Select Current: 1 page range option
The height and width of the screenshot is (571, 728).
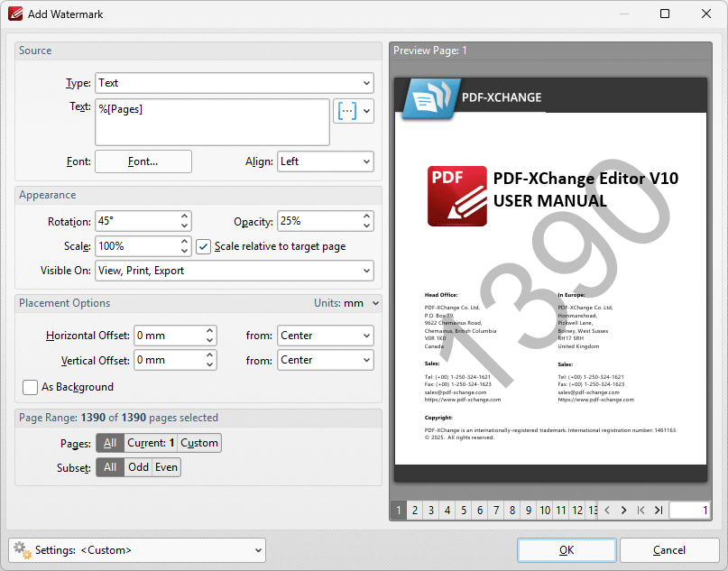click(151, 443)
